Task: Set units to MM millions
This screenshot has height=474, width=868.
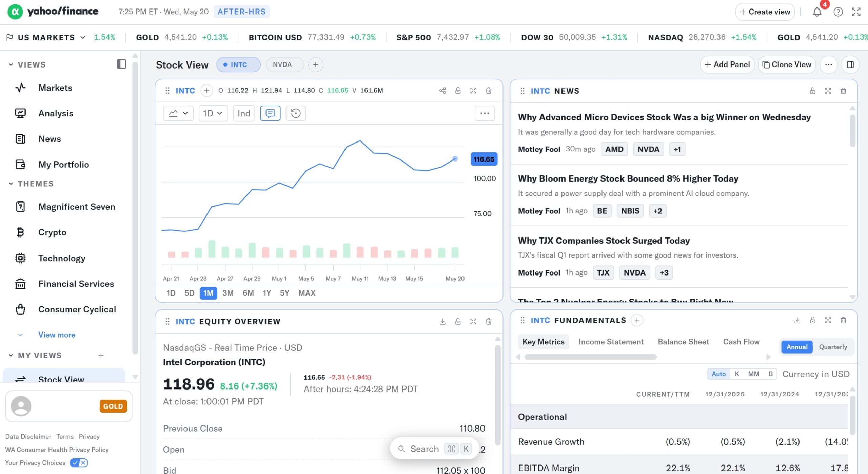Action: (x=753, y=374)
